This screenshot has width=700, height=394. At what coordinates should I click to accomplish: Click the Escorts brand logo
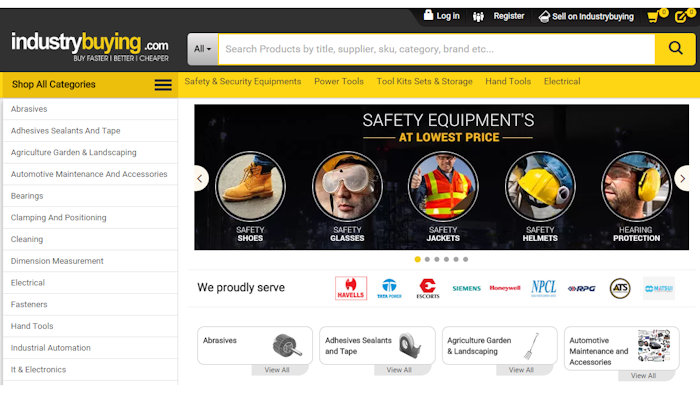[x=428, y=288]
